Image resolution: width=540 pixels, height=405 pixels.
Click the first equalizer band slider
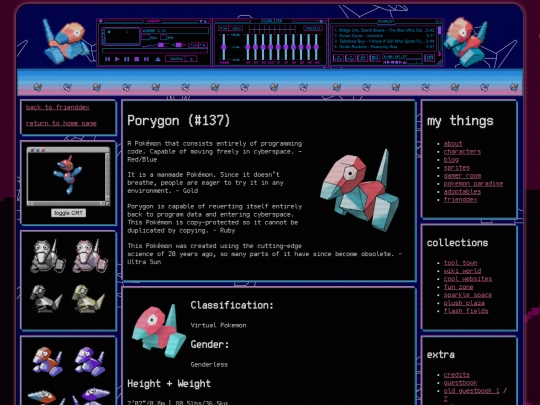tap(248, 47)
